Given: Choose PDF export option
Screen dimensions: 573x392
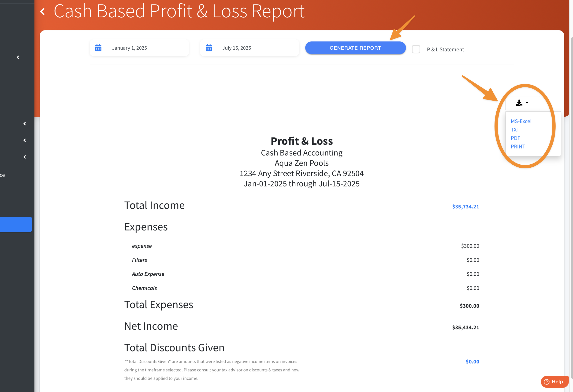Looking at the screenshot, I should pyautogui.click(x=515, y=138).
